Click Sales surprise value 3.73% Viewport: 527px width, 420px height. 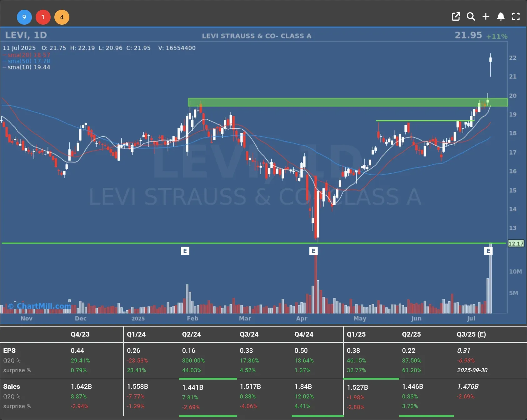click(410, 406)
